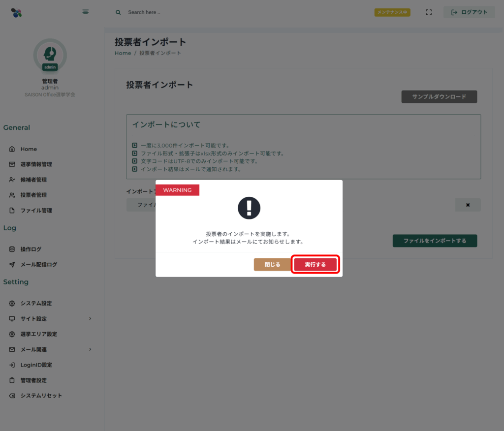Click 閉じる button in warning dialog
504x431 pixels.
272,265
